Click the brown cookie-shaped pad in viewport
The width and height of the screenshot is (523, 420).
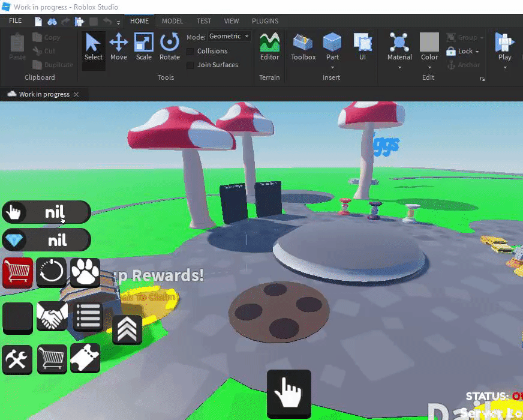pos(279,313)
